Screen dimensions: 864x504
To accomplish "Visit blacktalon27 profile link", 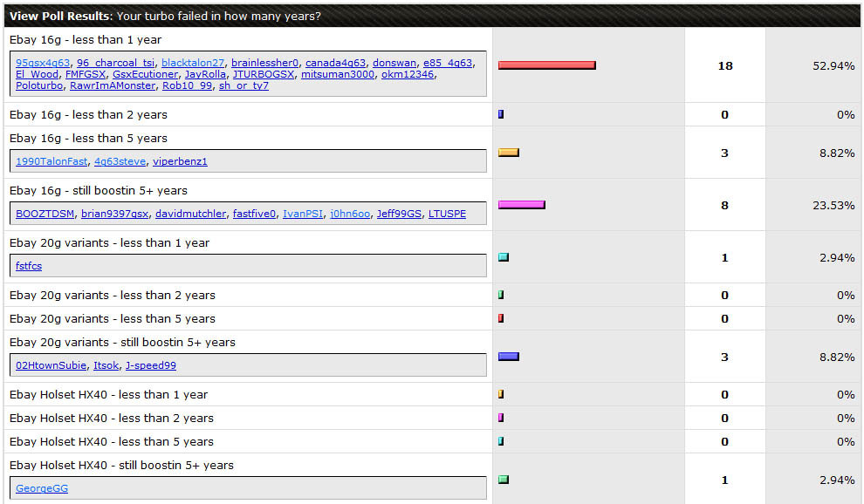I will click(193, 63).
